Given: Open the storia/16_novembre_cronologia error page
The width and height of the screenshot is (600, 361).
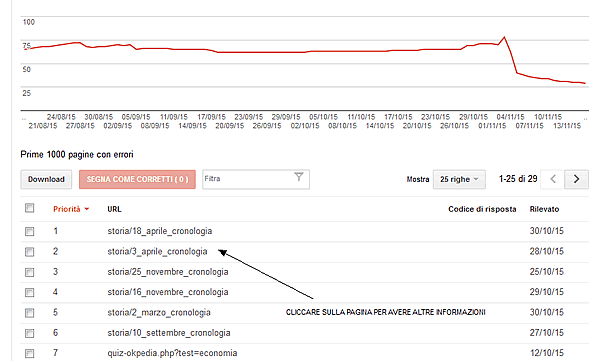Looking at the screenshot, I should (x=168, y=292).
